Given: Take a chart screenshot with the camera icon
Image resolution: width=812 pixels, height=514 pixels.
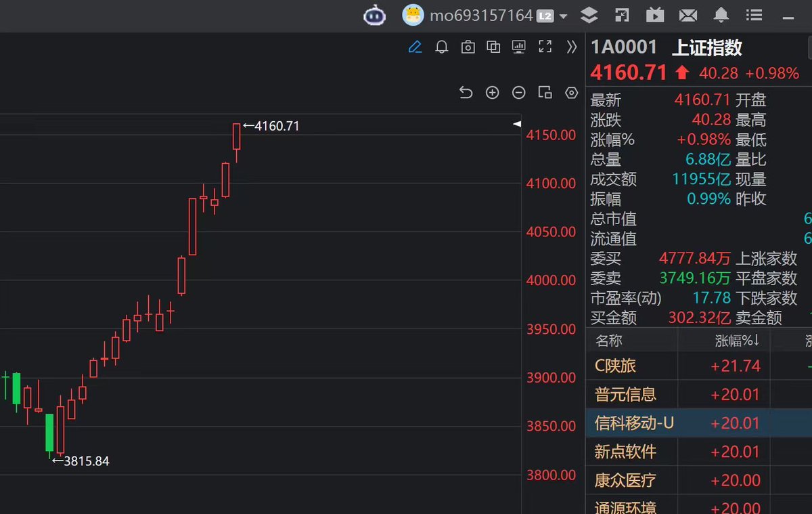Looking at the screenshot, I should pyautogui.click(x=468, y=47).
